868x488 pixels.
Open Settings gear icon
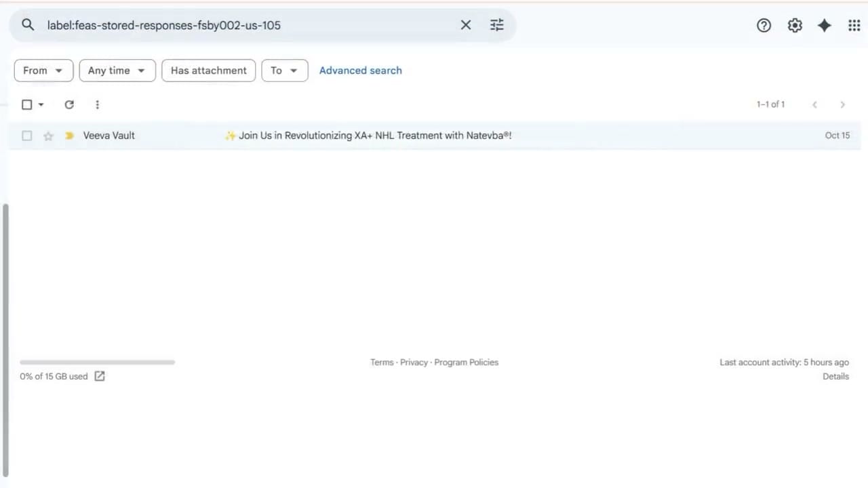tap(795, 26)
